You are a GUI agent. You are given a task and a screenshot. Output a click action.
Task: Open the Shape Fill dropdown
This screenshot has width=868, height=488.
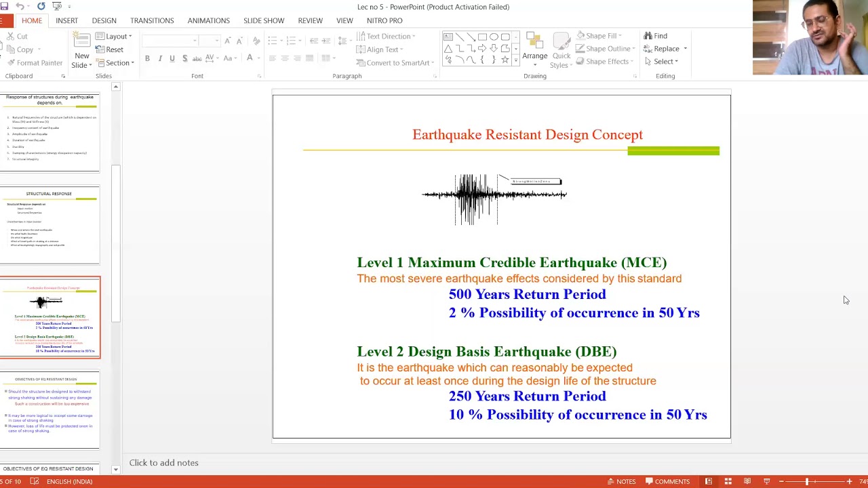(x=599, y=35)
